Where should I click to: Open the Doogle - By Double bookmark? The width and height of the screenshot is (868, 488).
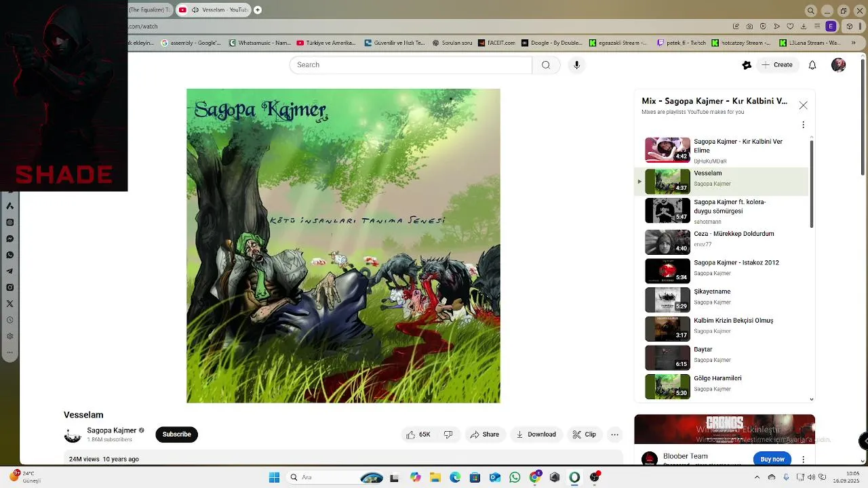(x=551, y=43)
